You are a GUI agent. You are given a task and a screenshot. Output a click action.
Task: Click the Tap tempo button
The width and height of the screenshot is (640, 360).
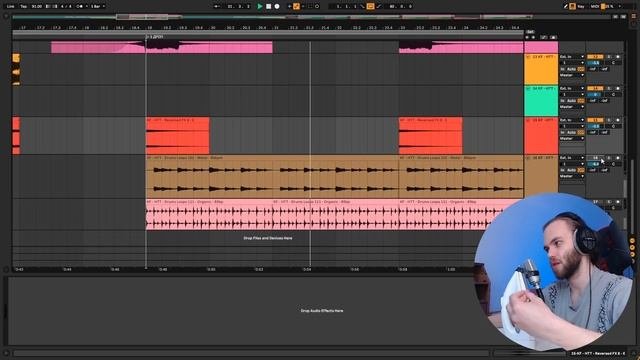24,6
